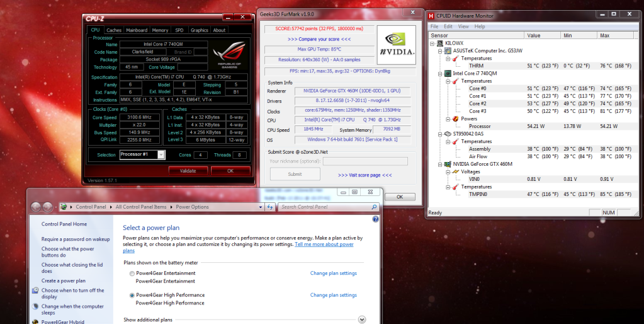Click the back arrow in Control Panel
This screenshot has width=644, height=324.
click(36, 207)
